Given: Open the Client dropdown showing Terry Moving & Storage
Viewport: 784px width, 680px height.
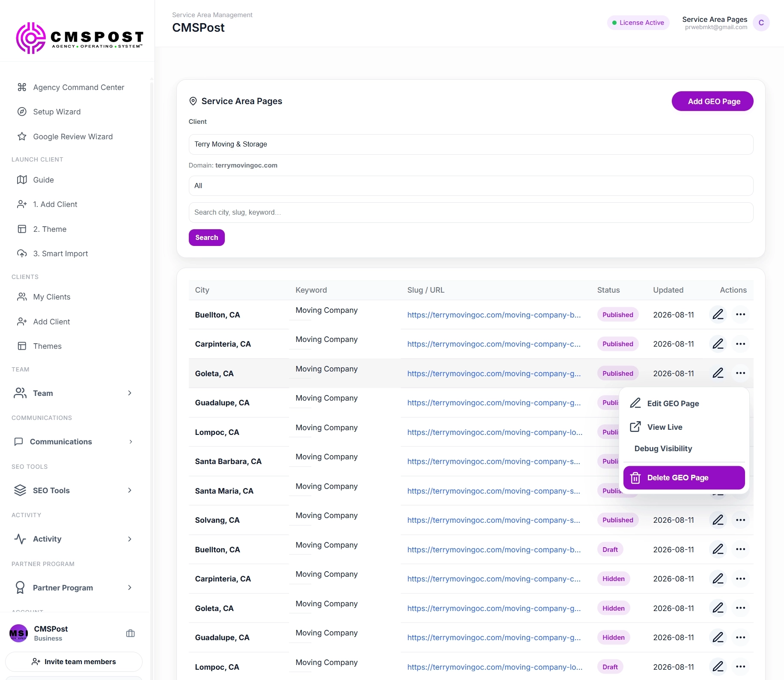Looking at the screenshot, I should (471, 144).
